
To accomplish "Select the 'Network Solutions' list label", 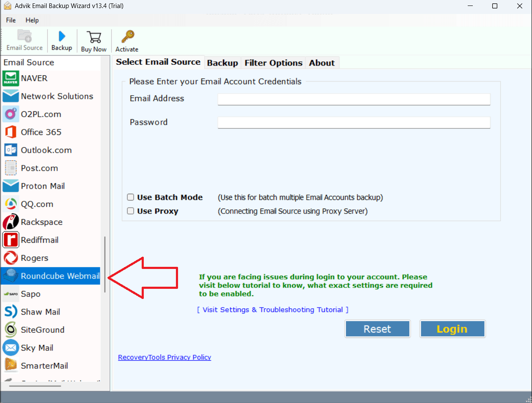I will 57,96.
